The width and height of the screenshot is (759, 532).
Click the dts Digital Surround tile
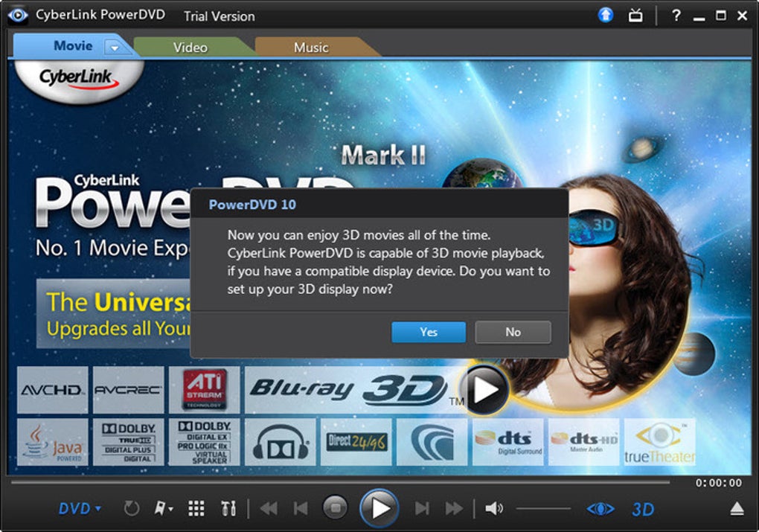pyautogui.click(x=507, y=442)
